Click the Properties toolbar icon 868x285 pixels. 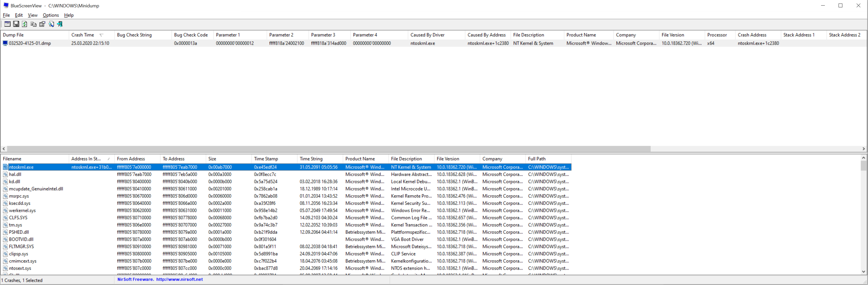[42, 24]
